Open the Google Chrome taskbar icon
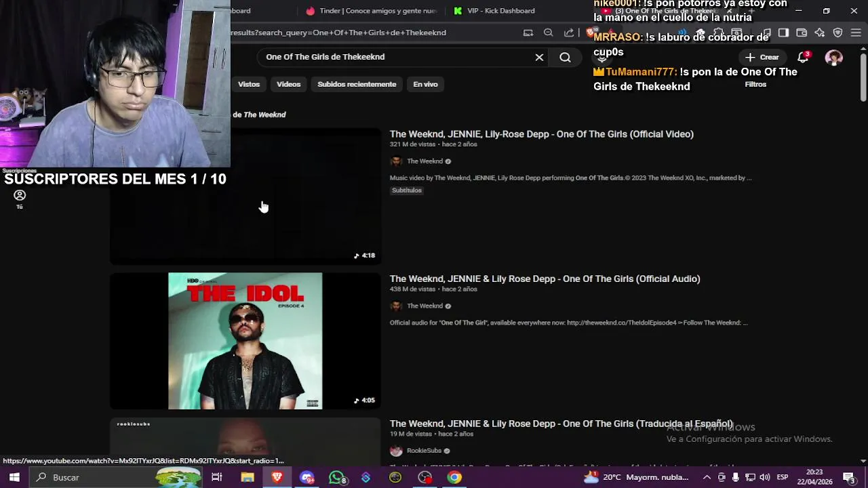Viewport: 868px width, 488px height. point(454,477)
